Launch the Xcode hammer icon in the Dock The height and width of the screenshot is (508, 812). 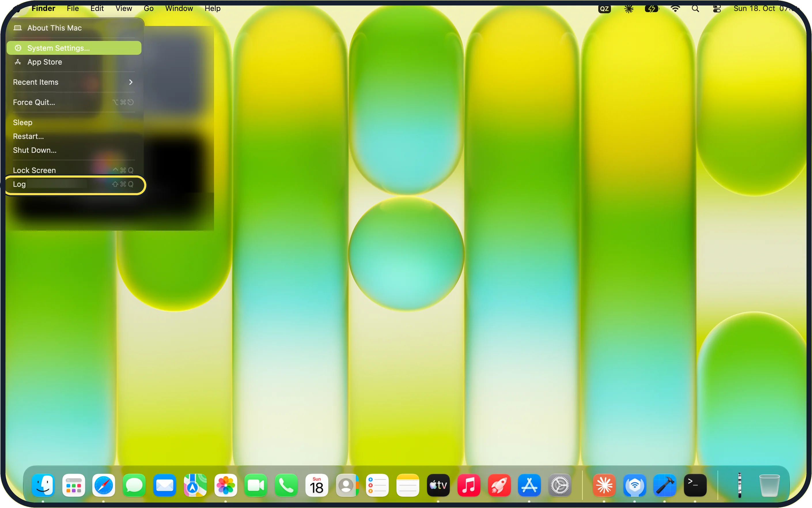pos(665,485)
